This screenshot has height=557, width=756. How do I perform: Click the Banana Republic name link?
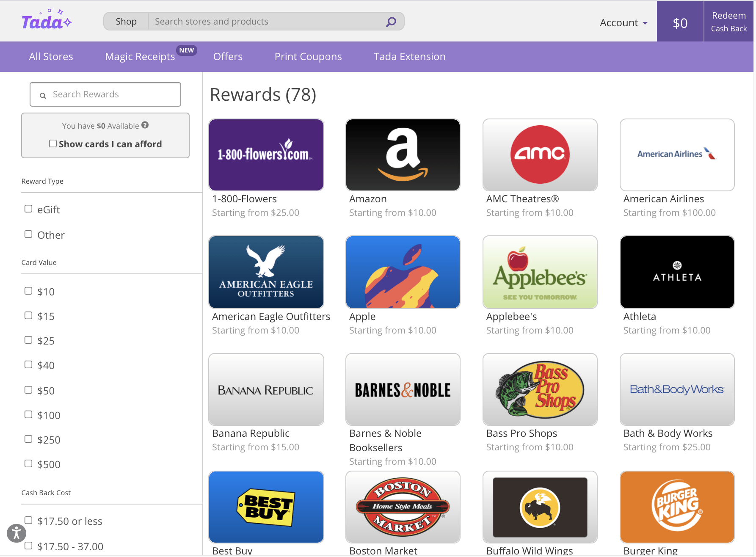(x=251, y=433)
